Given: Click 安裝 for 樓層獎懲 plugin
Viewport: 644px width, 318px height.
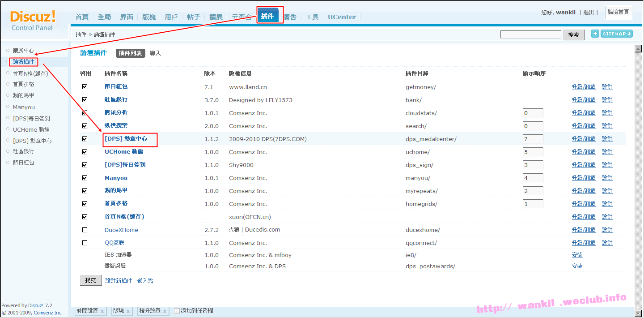Looking at the screenshot, I should point(577,266).
